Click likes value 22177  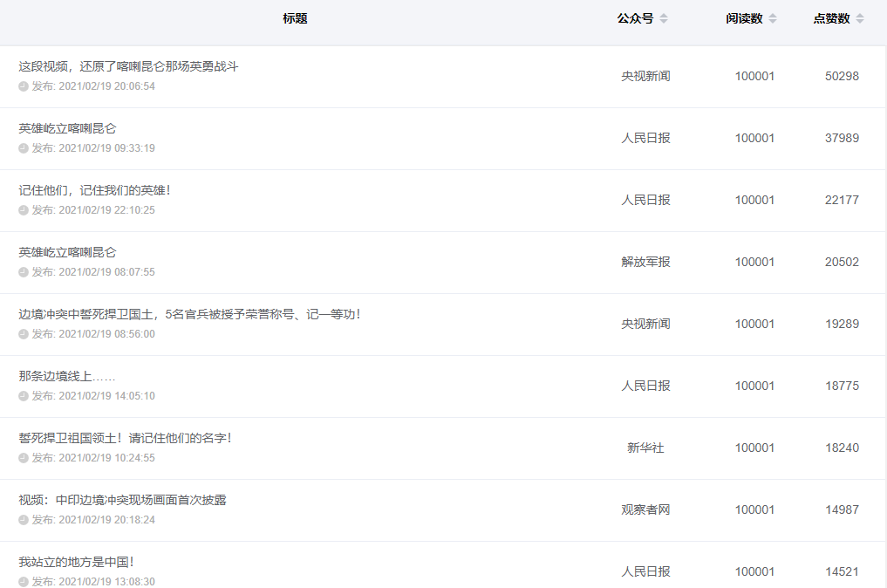pos(842,201)
